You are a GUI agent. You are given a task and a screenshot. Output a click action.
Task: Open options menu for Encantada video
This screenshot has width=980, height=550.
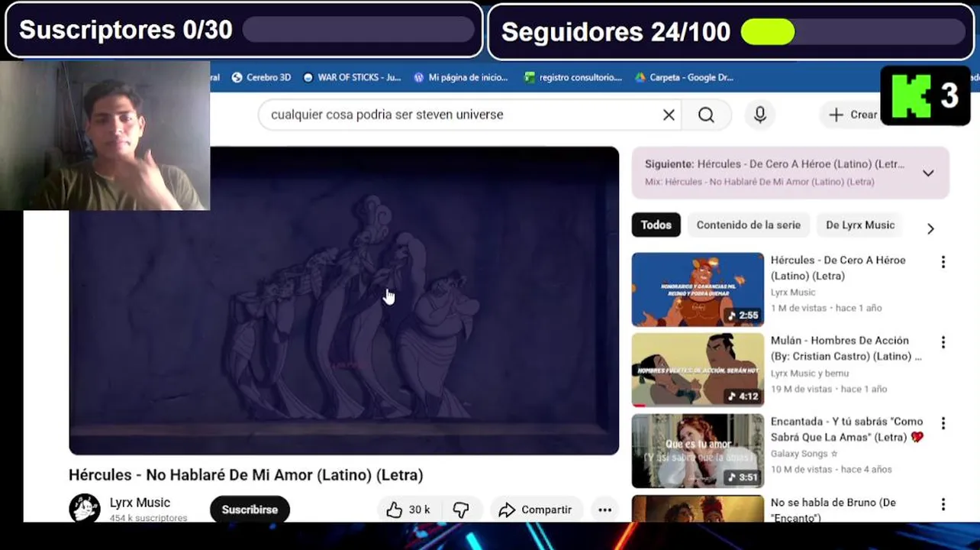point(943,423)
